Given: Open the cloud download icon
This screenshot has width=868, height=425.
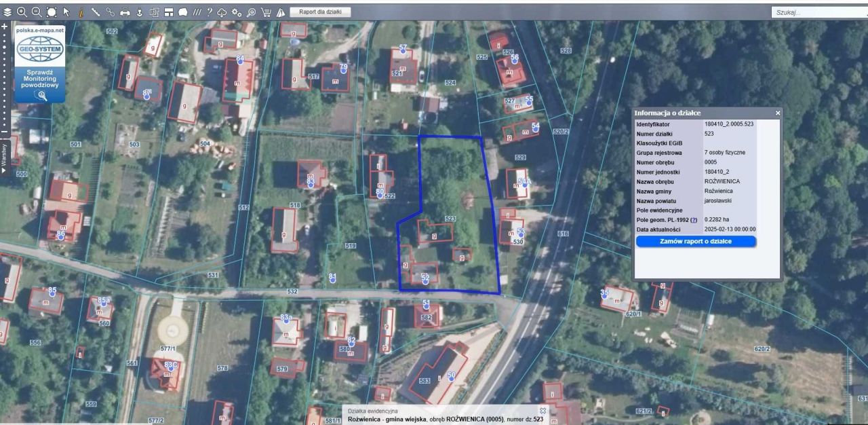Looking at the screenshot, I should click(221, 10).
